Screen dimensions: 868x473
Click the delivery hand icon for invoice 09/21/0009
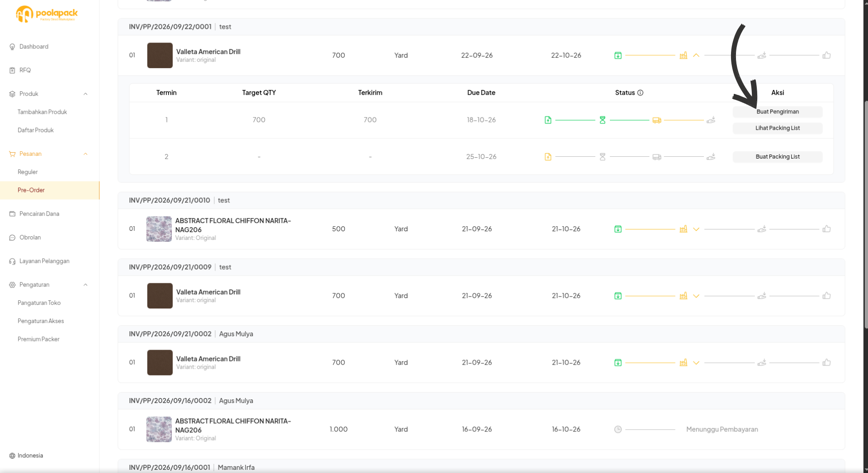click(762, 296)
